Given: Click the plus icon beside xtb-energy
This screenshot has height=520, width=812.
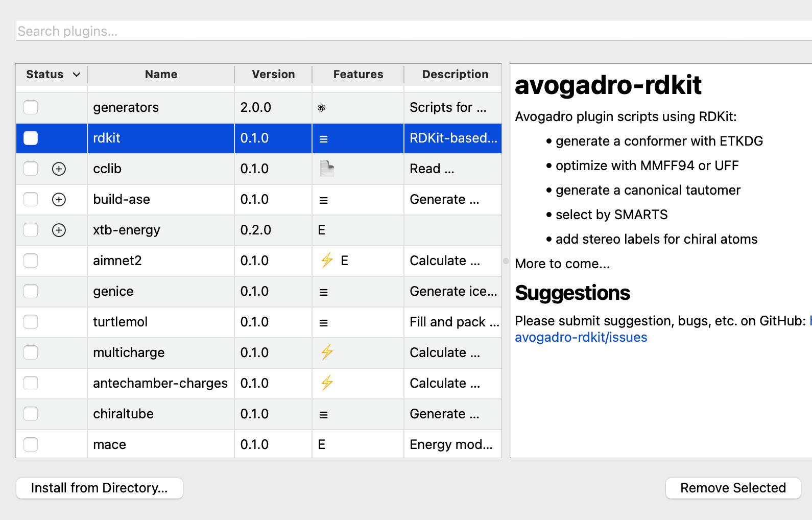Looking at the screenshot, I should point(59,230).
